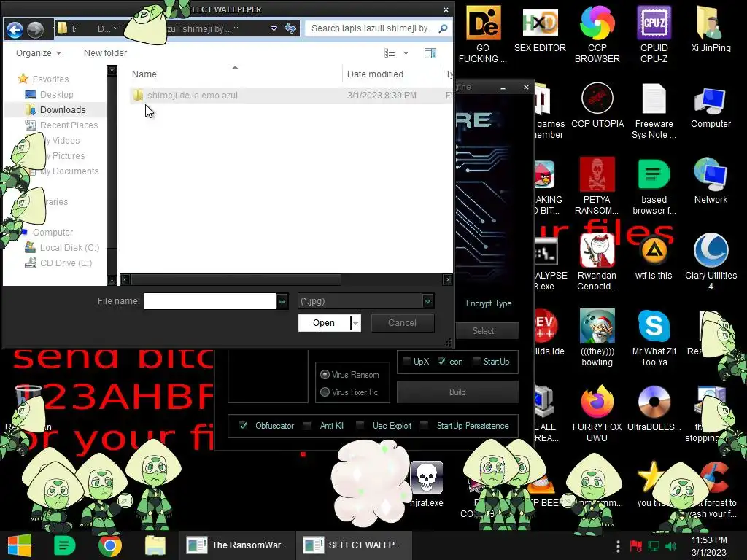
Task: Click the Build button
Action: point(457,392)
